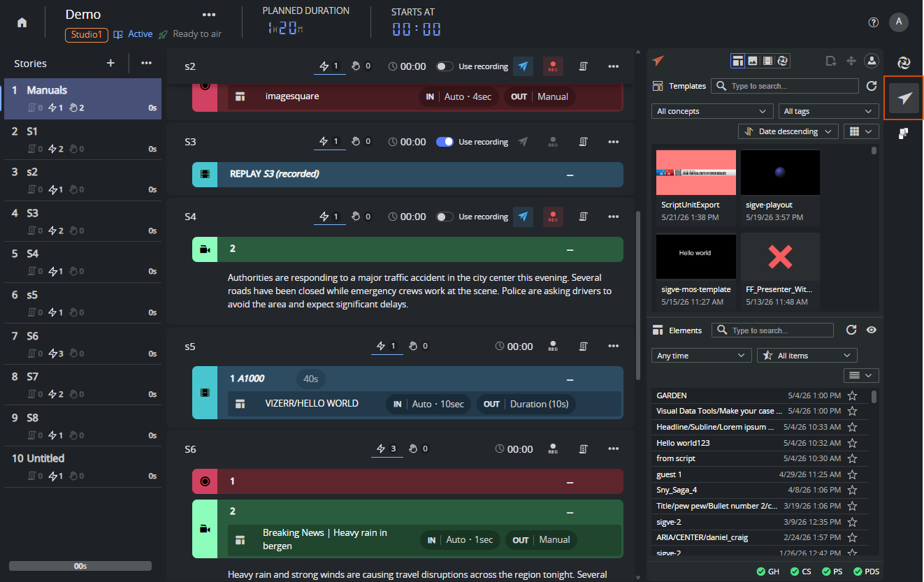This screenshot has height=582, width=924.
Task: Collapse the red item 1 in S6
Action: click(x=570, y=481)
